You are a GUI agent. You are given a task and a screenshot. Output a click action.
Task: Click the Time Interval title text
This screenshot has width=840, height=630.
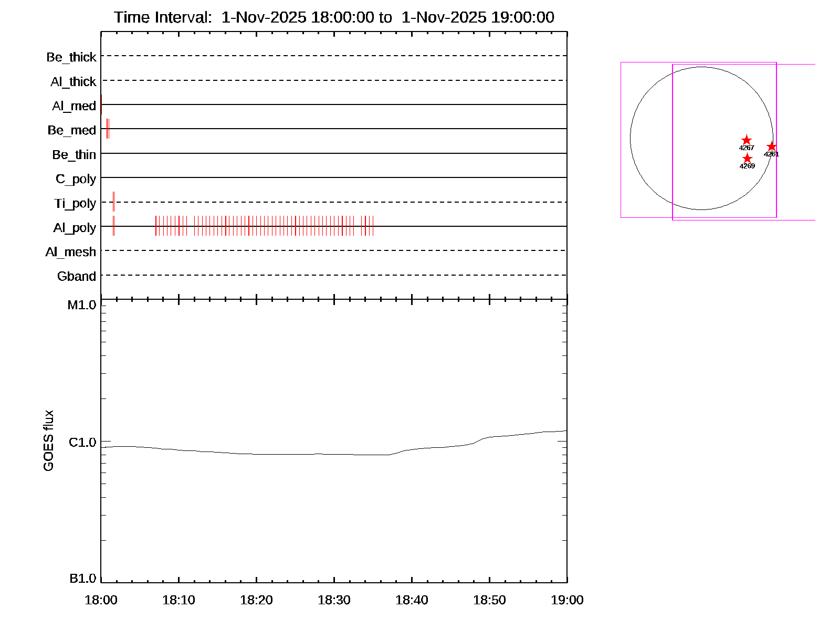[334, 17]
